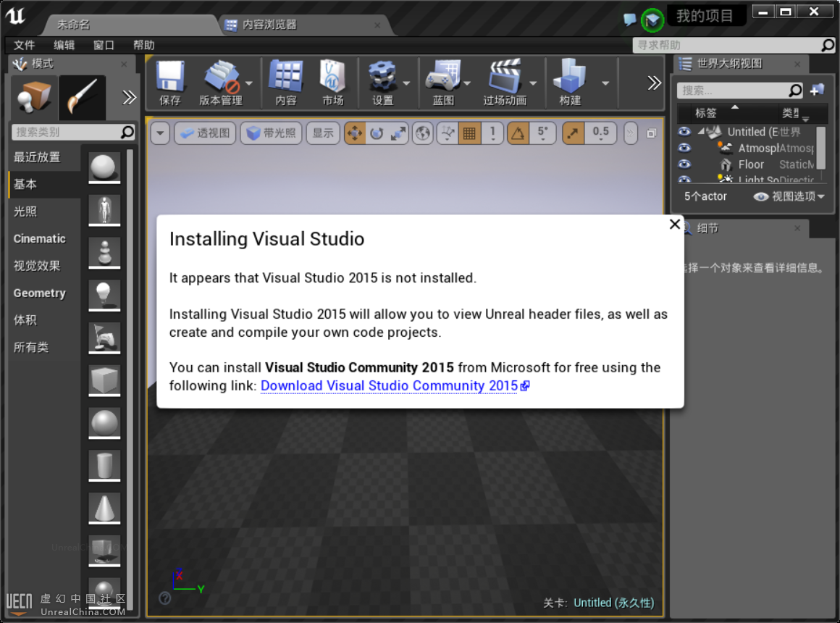Click the maximize viewport icon
The image size is (840, 623).
coord(652,133)
